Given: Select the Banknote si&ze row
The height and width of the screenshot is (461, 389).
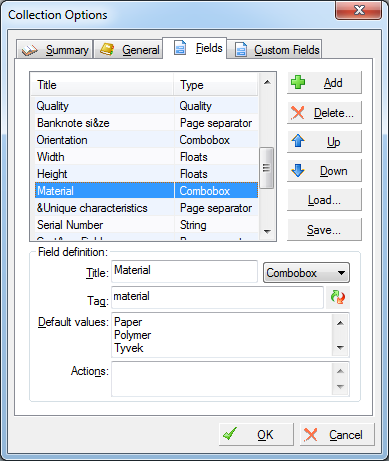Looking at the screenshot, I should [x=145, y=123].
